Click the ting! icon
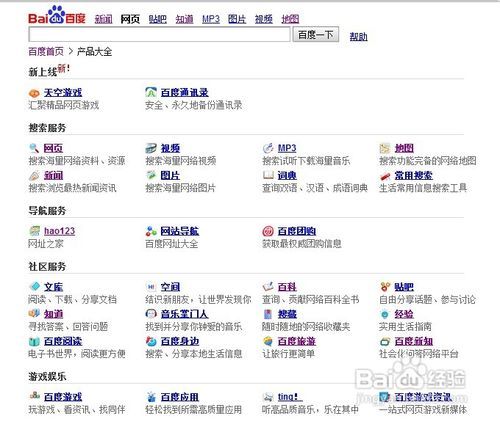Image resolution: width=500 pixels, height=427 pixels. coord(268,397)
